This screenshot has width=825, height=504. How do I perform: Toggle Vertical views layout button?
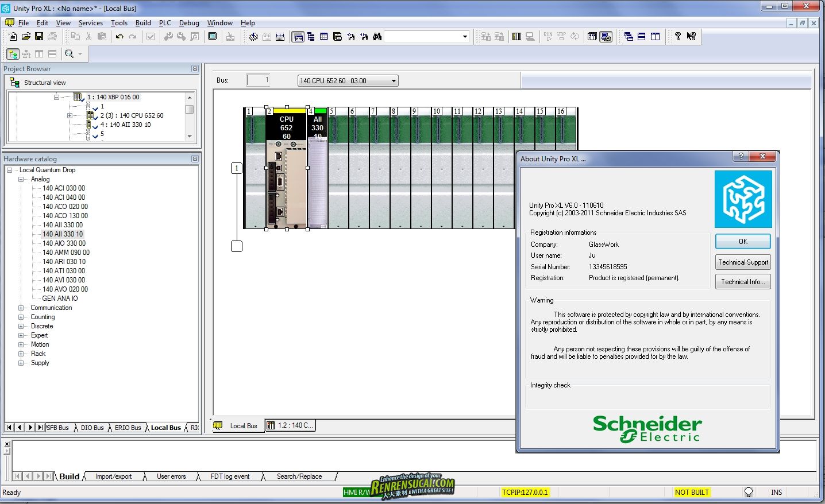39,53
